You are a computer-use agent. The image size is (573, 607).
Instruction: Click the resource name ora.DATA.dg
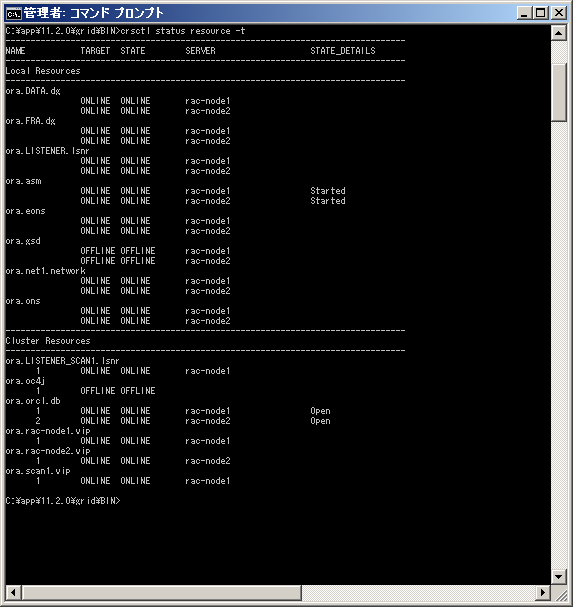33,91
